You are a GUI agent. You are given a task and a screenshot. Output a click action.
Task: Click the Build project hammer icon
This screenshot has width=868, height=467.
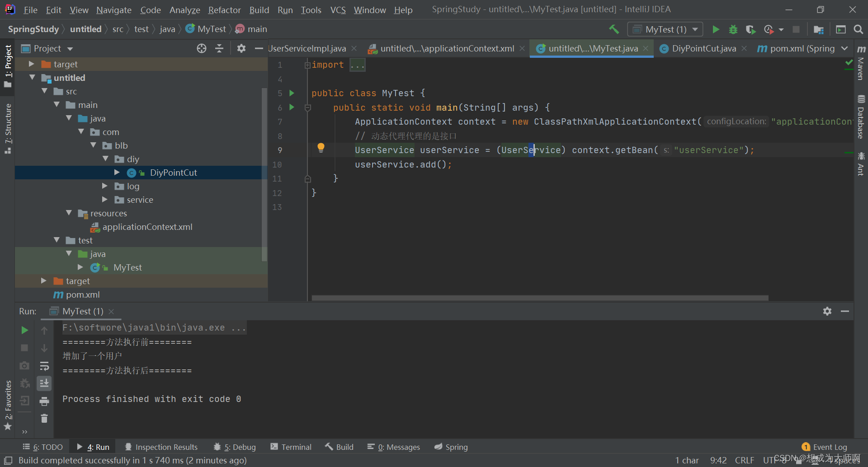click(614, 29)
